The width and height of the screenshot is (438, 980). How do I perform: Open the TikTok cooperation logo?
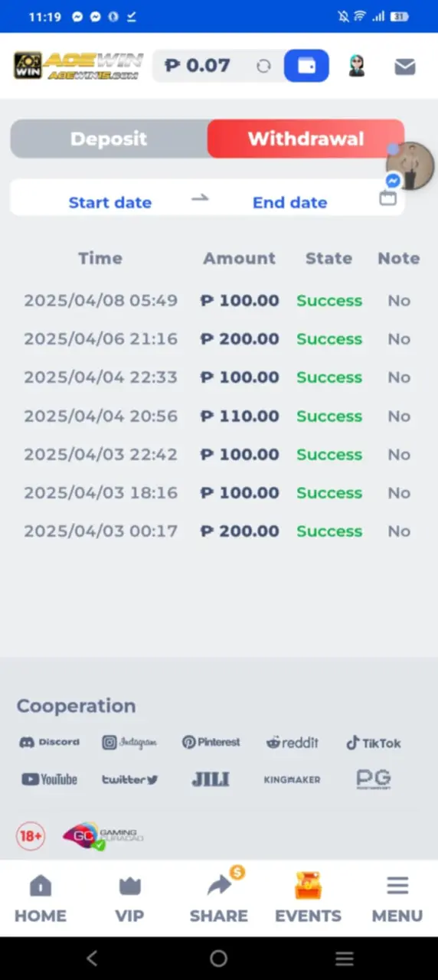click(373, 742)
